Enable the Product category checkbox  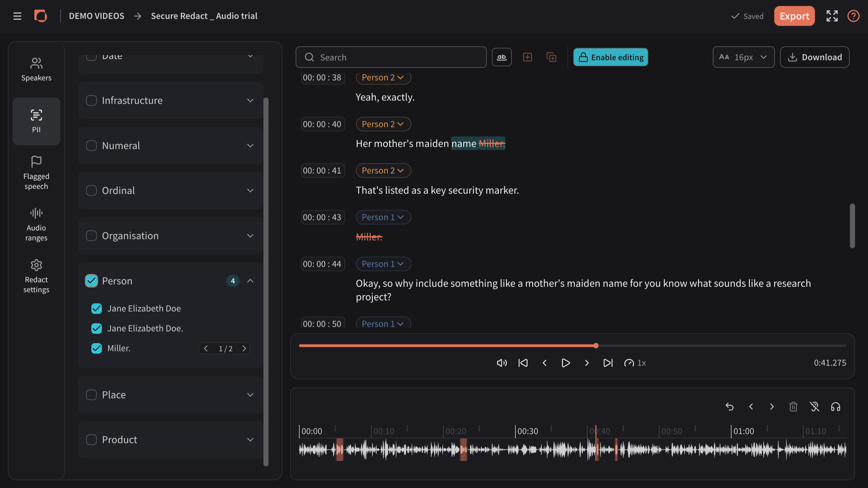[x=91, y=440]
